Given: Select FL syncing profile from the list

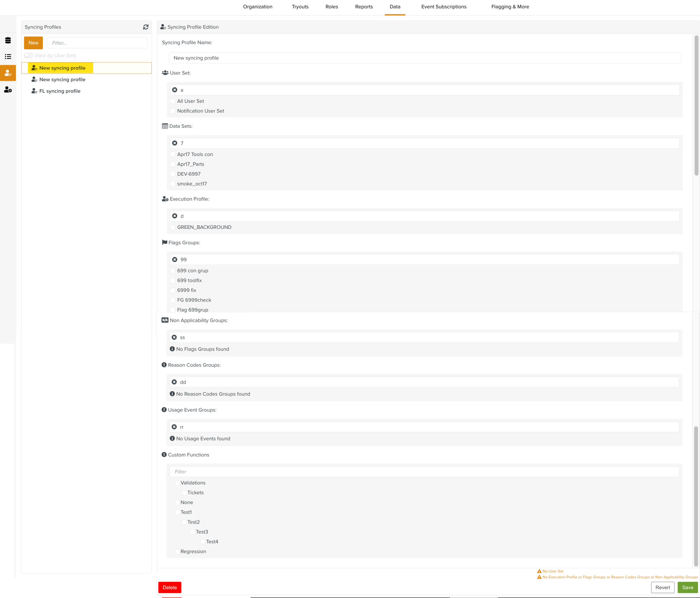Looking at the screenshot, I should (59, 91).
